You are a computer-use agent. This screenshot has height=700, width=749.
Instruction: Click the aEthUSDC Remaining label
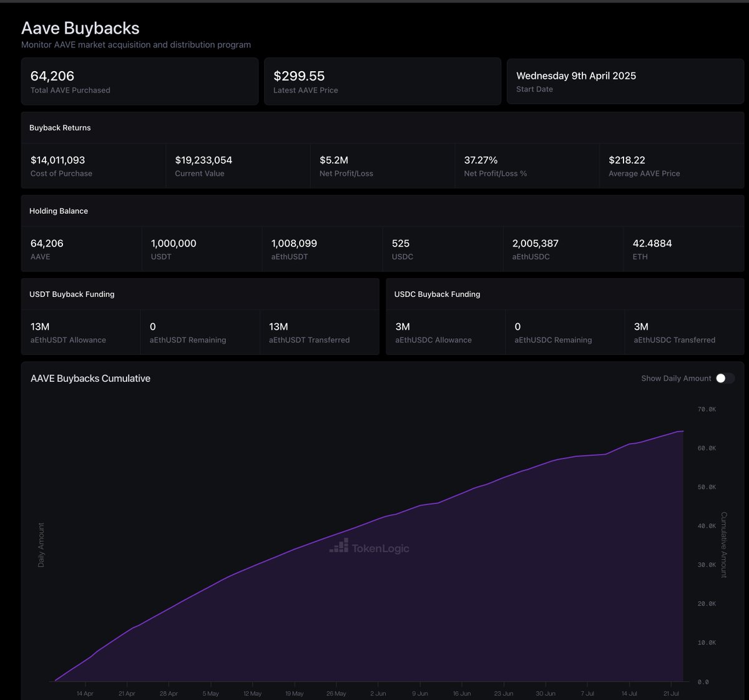(553, 340)
